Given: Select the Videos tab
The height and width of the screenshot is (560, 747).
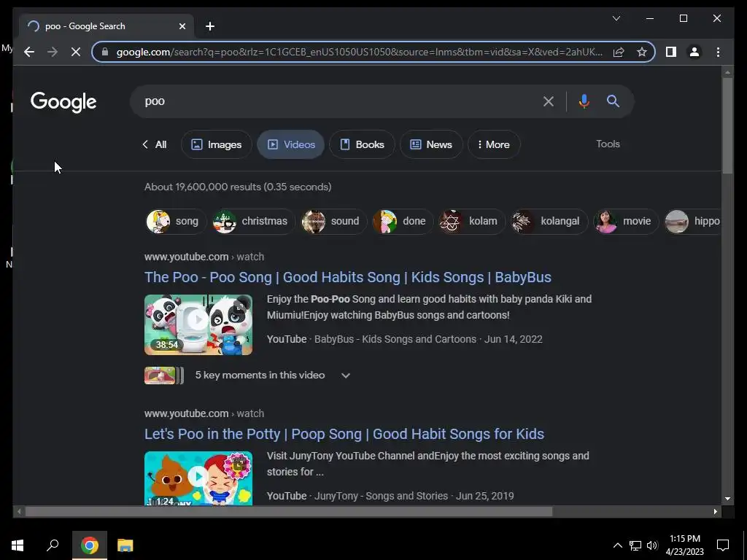Looking at the screenshot, I should 290,144.
